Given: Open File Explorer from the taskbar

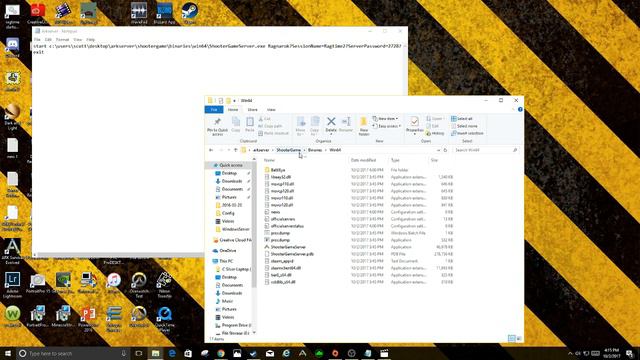Looking at the screenshot, I should tap(156, 353).
